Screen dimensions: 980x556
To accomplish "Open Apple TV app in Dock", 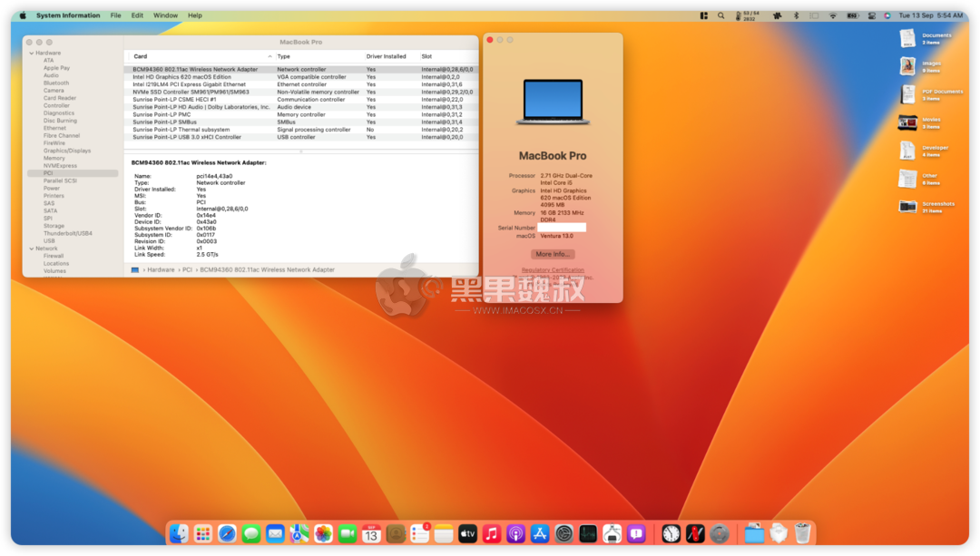I will click(x=467, y=533).
